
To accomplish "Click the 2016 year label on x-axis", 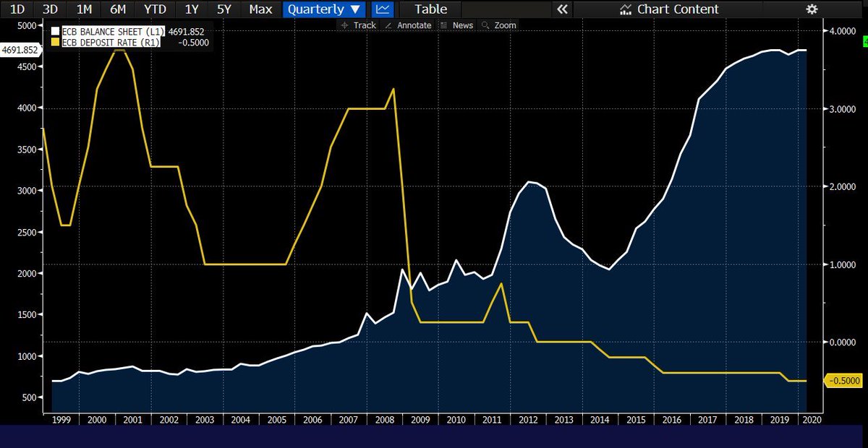I will [671, 419].
